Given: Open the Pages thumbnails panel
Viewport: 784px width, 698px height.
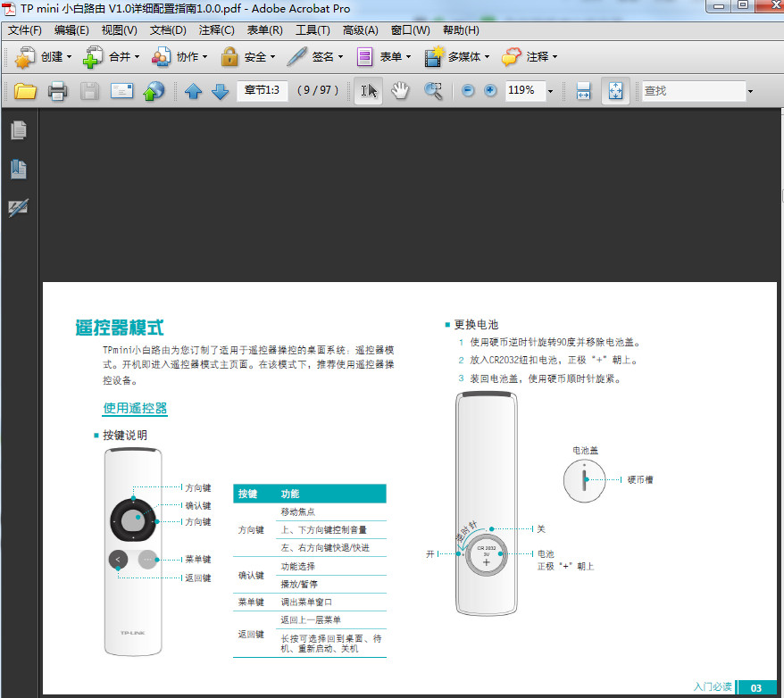Looking at the screenshot, I should point(18,130).
